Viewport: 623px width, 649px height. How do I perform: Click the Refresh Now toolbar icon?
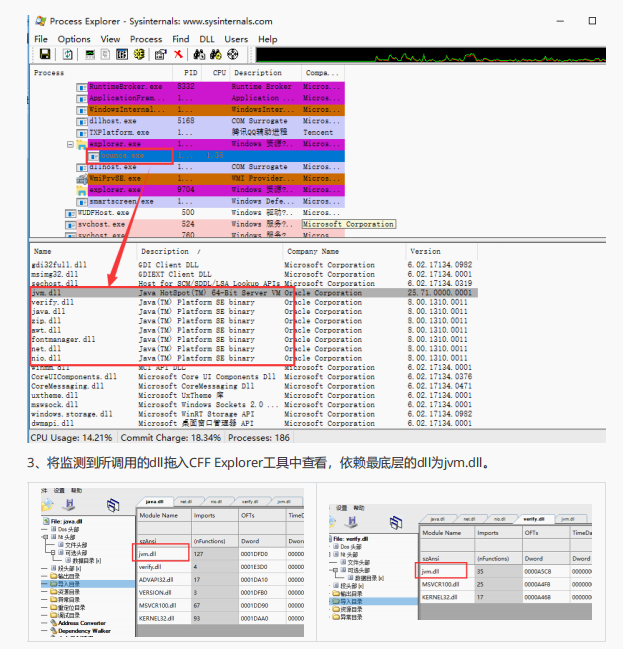click(67, 54)
